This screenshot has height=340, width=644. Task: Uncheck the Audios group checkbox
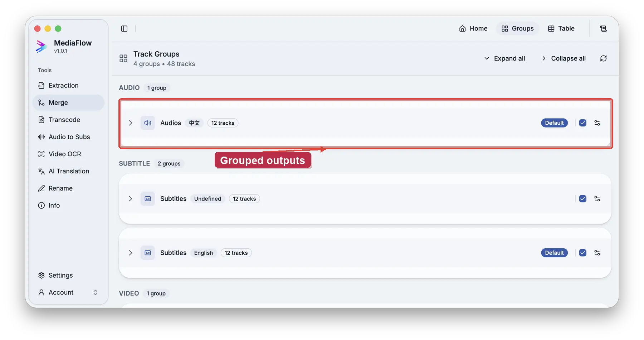pos(583,123)
